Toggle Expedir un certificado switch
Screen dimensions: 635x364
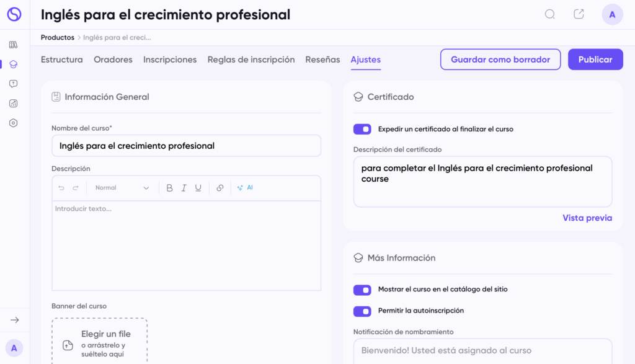pyautogui.click(x=362, y=129)
